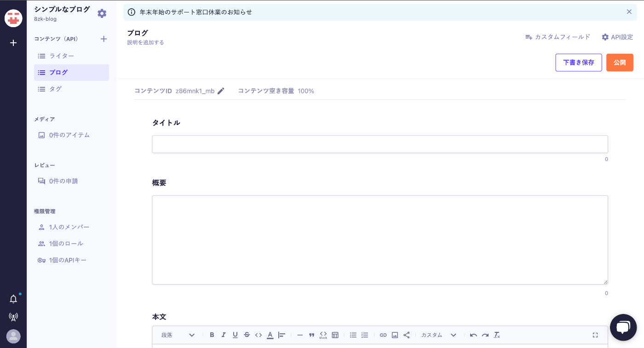Open 1人のメンバー members page
This screenshot has height=348, width=644.
[x=71, y=227]
